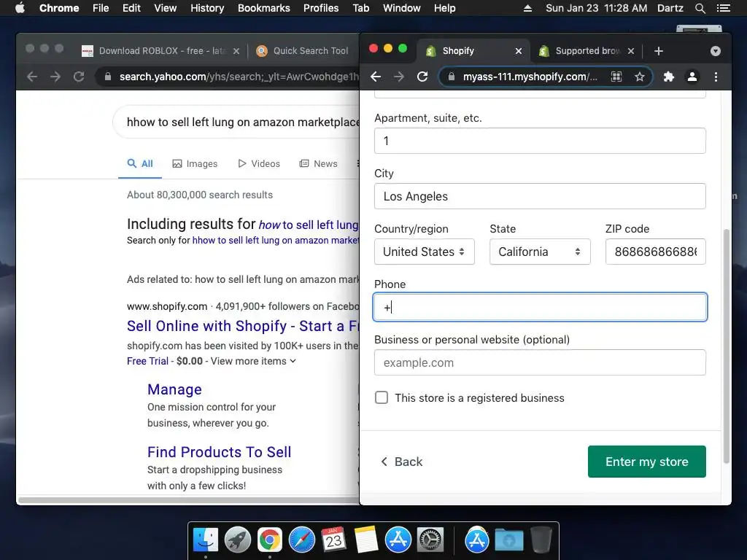
Task: Open the Country/region dropdown
Action: 425,252
